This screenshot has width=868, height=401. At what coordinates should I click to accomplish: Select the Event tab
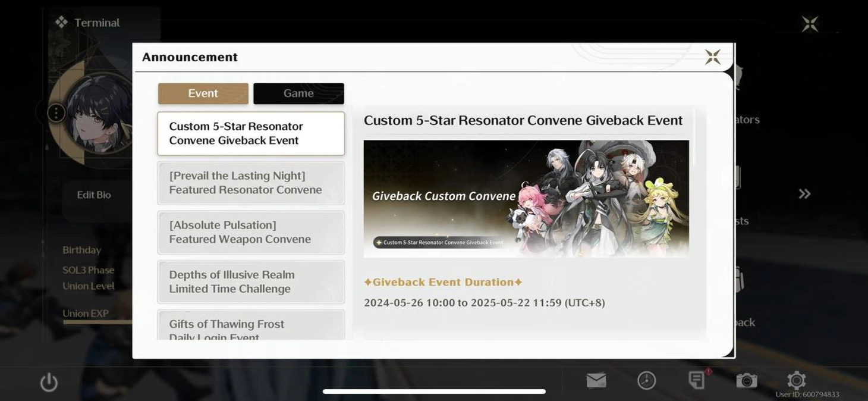(x=203, y=93)
